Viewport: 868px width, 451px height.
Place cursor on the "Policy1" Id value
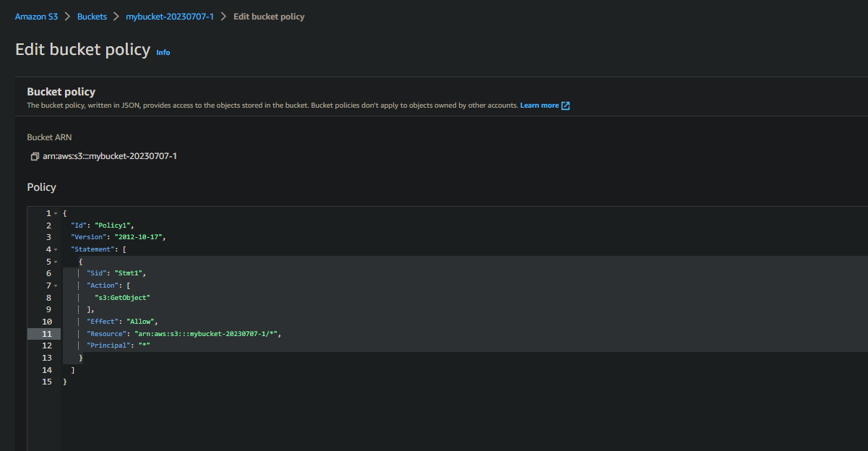point(114,225)
